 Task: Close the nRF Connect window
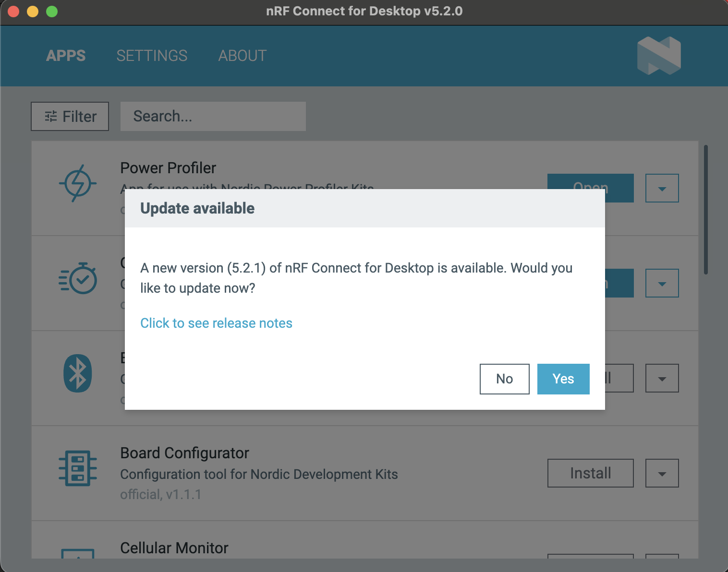pos(13,12)
